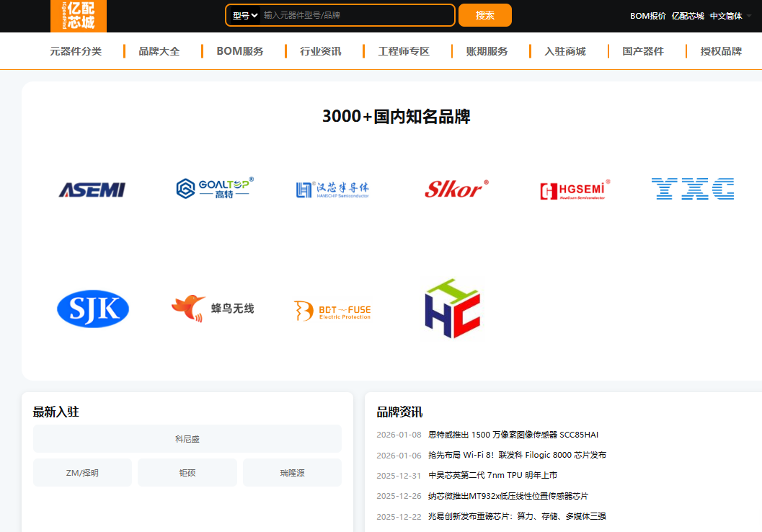The height and width of the screenshot is (532, 762).
Task: Click the 品牌资讯 section heading
Action: tap(399, 412)
